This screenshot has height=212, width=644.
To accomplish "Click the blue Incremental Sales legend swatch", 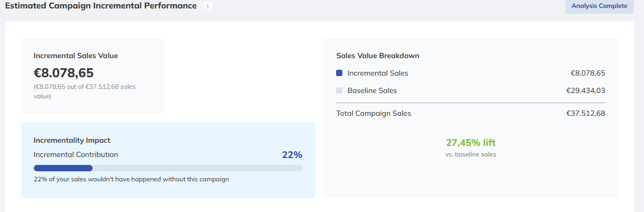I will click(339, 73).
